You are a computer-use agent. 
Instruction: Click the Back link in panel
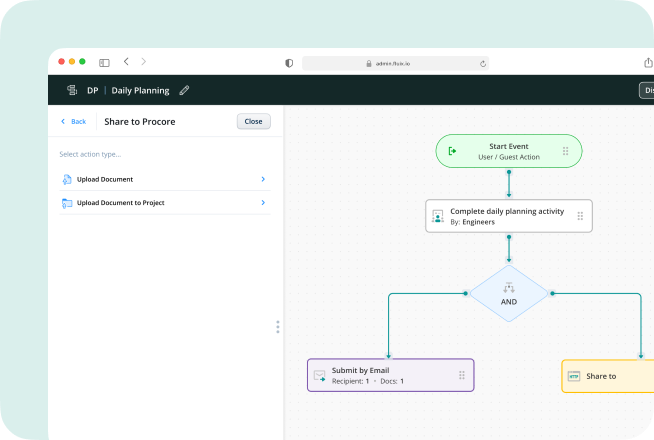point(73,121)
